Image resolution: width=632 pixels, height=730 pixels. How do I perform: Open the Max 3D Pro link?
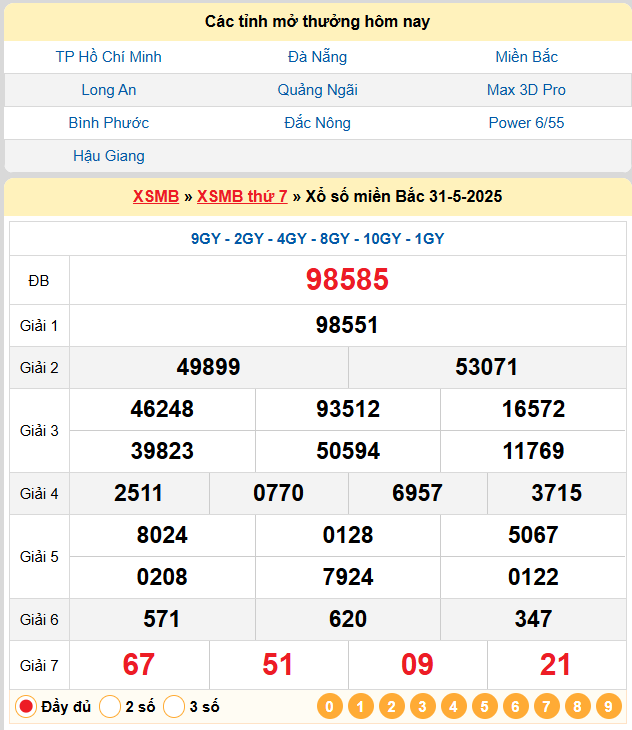(526, 90)
